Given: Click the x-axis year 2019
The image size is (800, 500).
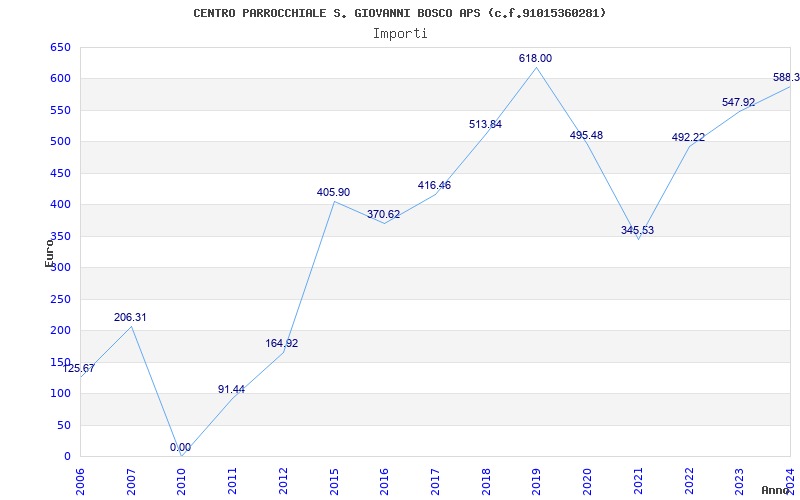Looking at the screenshot, I should coord(536,482).
